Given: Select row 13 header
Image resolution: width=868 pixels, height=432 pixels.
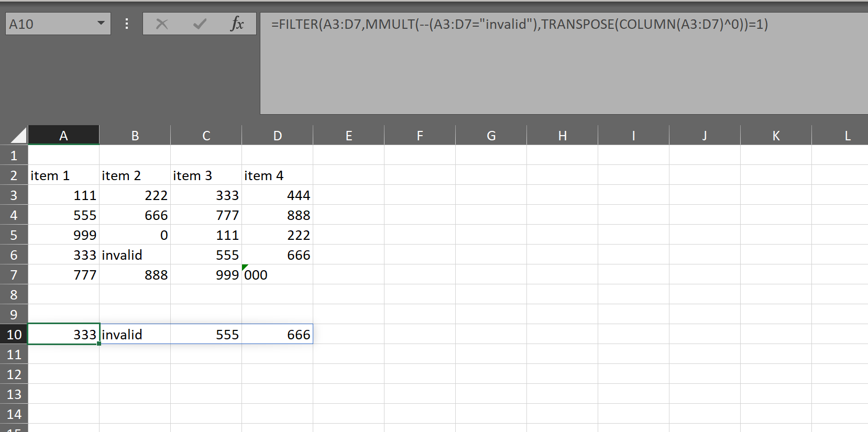Looking at the screenshot, I should pyautogui.click(x=14, y=394).
